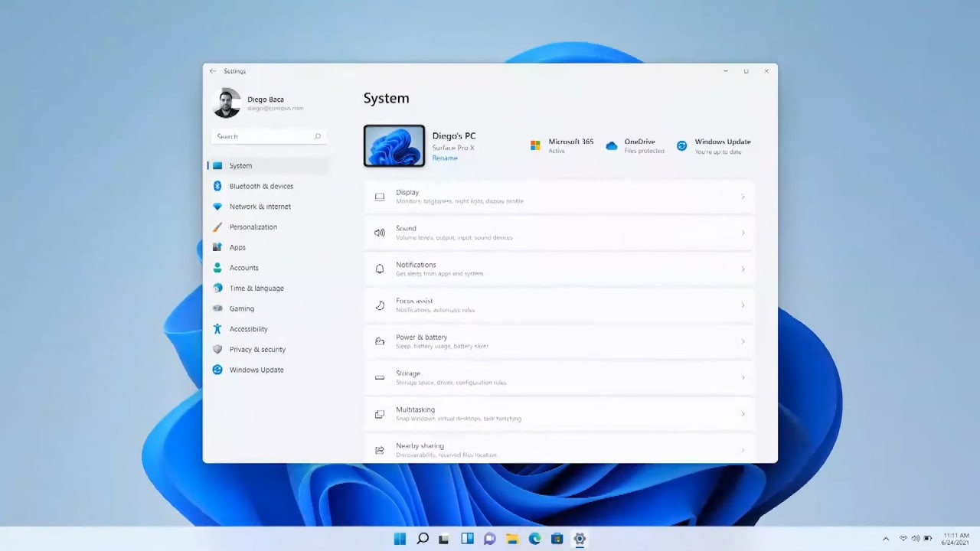This screenshot has height=551, width=980.
Task: Click Diego Baca account name
Action: click(266, 99)
